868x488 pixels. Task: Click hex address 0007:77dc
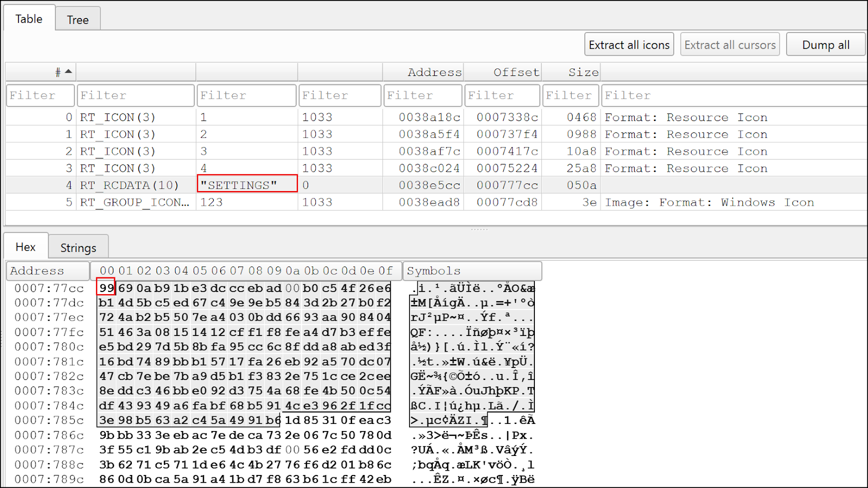pos(49,303)
